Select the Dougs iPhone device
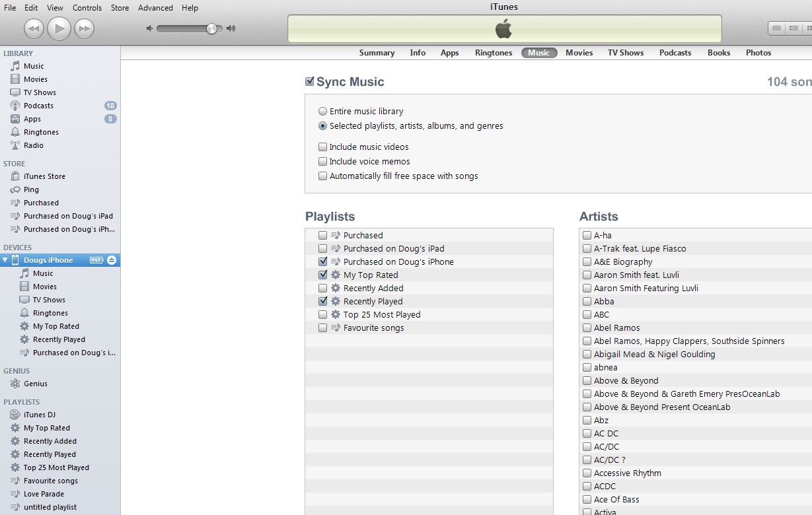This screenshot has height=515, width=812. [x=48, y=260]
